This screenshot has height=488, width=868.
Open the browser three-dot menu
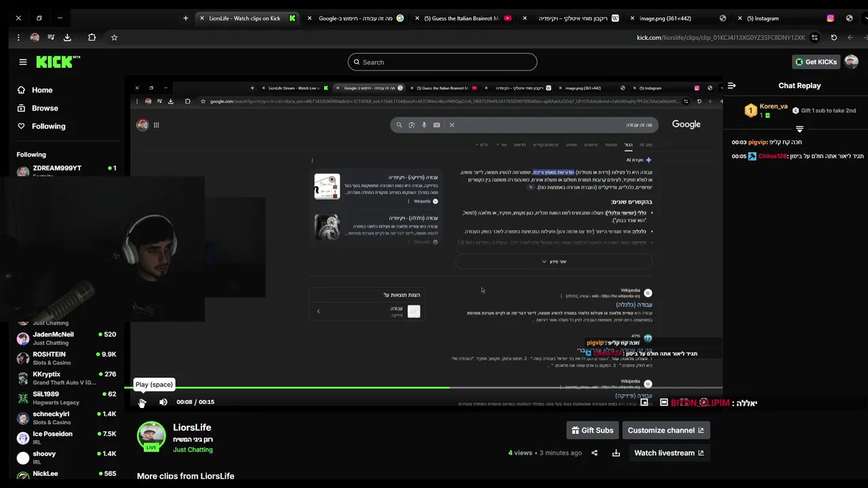17,37
